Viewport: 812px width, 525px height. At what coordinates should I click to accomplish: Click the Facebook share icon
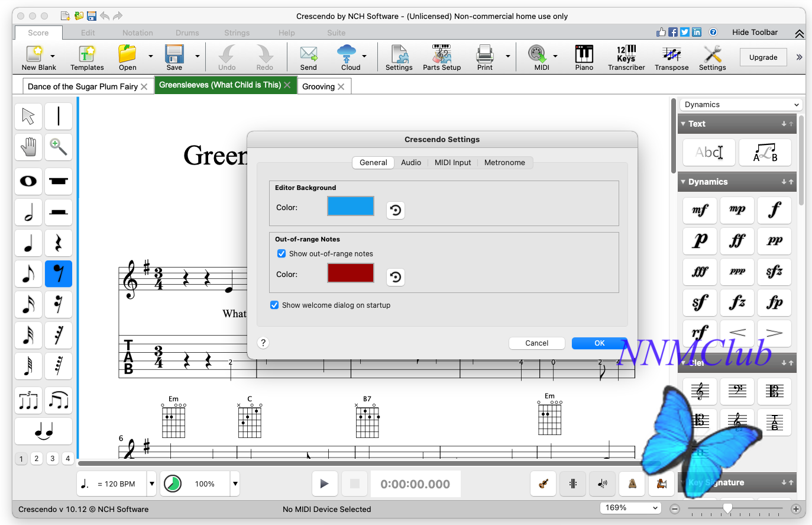point(673,32)
